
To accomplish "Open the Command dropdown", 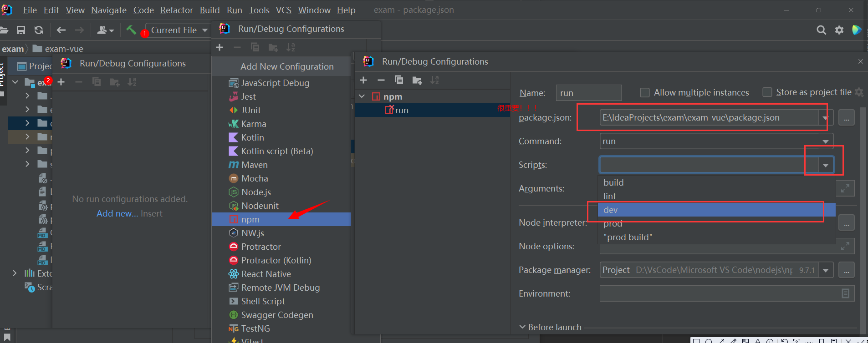I will click(826, 141).
